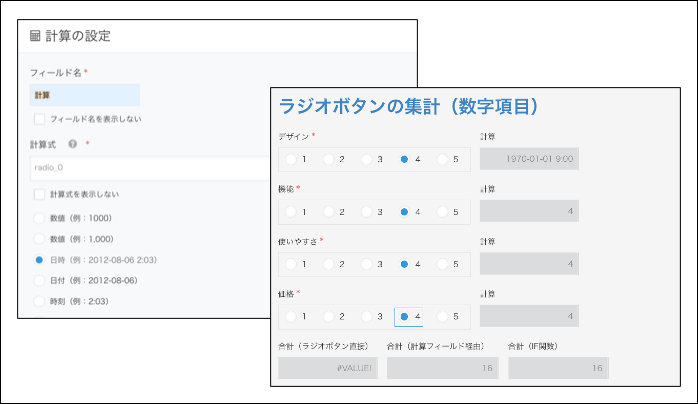Select rating 2 for 価格
Screen dimensions: 698x404
[329, 316]
